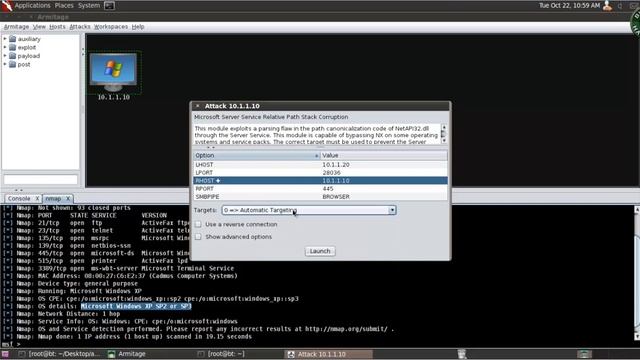The image size is (640, 360).
Task: Expand the post tree node
Action: 5,64
